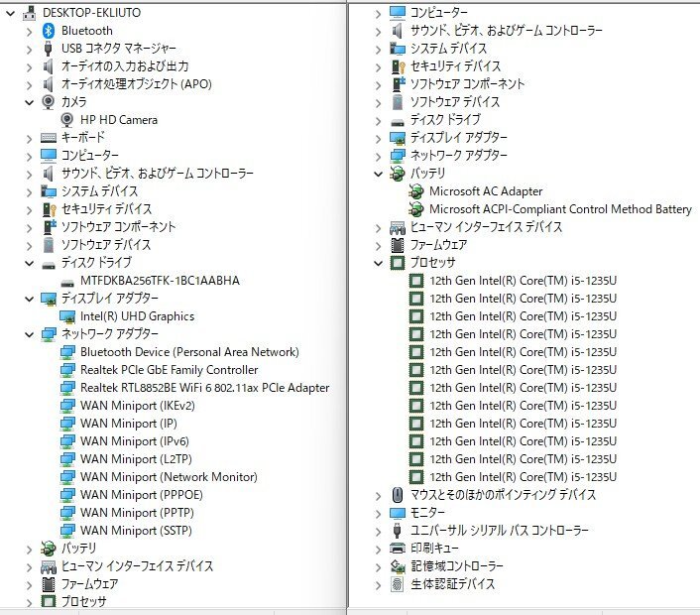
Task: Expand the キーボード category
Action: tap(29, 139)
